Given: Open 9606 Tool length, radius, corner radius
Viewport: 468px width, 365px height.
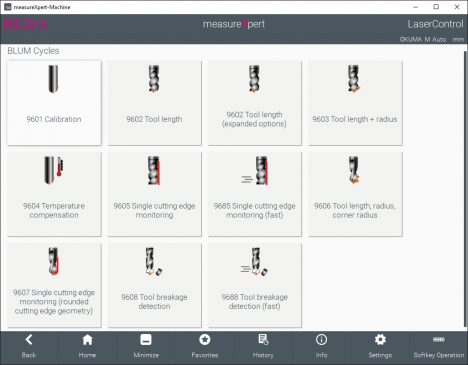Looking at the screenshot, I should pos(355,194).
